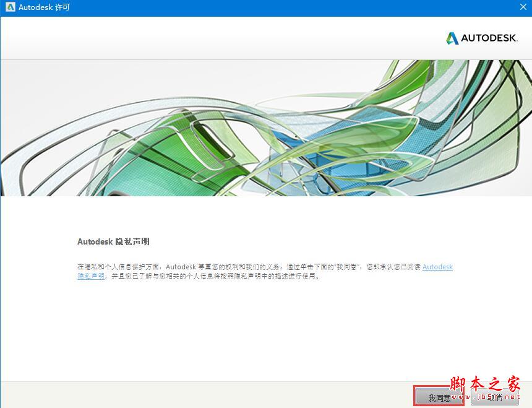The width and height of the screenshot is (532, 408).
Task: Open the Autodesk 隐私声明 hyperlink
Action: [437, 267]
